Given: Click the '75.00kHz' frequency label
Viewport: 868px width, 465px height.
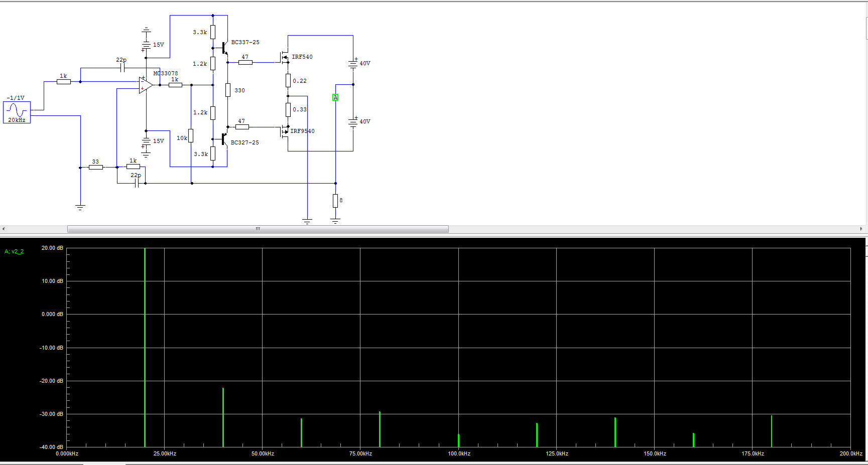Looking at the screenshot, I should click(x=360, y=453).
